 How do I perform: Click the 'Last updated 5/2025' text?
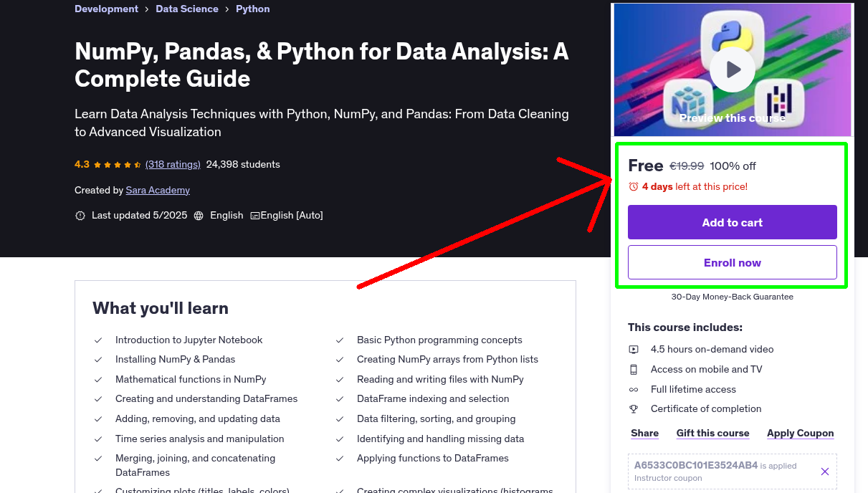click(139, 215)
